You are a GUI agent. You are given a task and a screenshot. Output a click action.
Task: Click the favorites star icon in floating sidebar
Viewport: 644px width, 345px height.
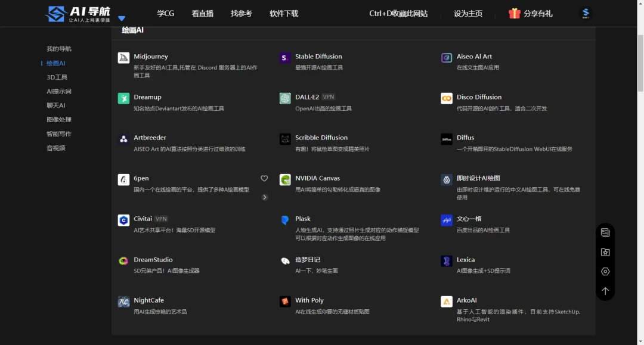(605, 252)
